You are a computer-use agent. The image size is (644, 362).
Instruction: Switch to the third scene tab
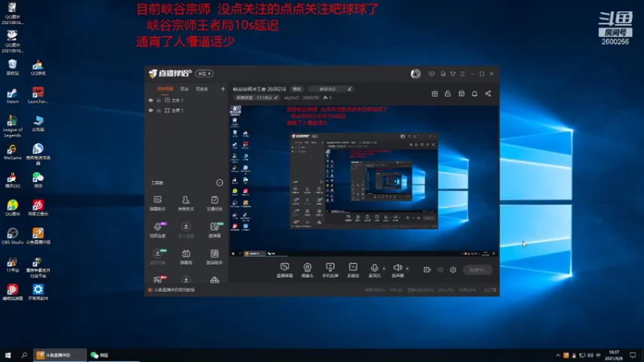coord(202,88)
